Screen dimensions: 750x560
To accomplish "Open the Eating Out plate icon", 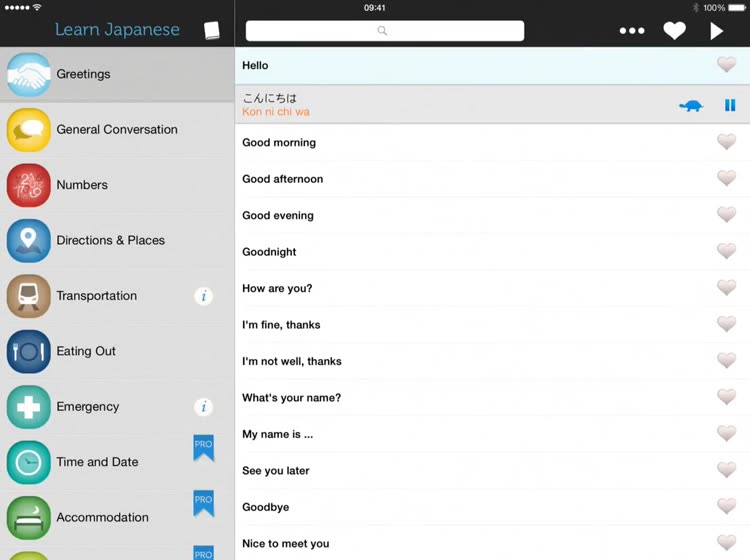I will pos(29,351).
